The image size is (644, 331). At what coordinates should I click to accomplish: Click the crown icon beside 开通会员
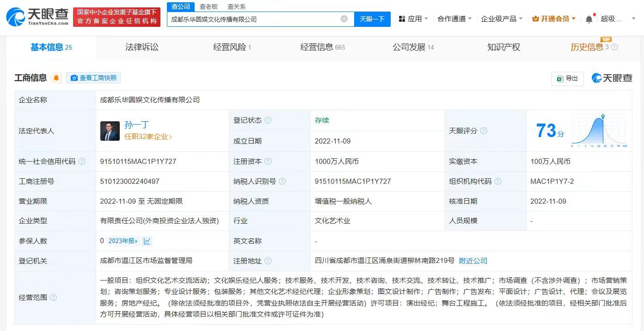click(x=535, y=19)
